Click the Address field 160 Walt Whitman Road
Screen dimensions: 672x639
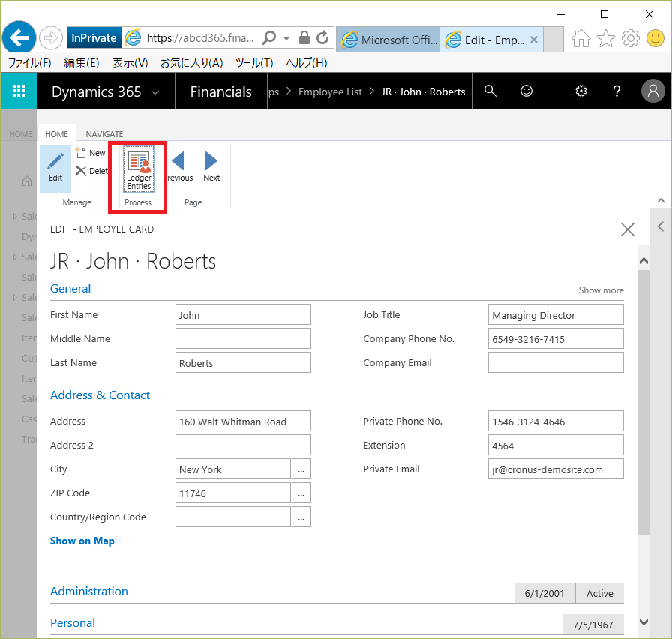243,421
